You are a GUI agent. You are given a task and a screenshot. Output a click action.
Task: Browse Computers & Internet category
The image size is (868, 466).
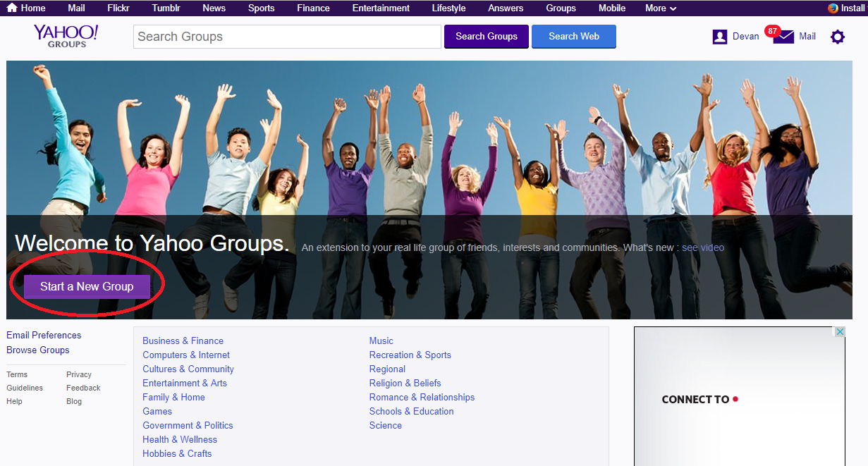point(186,355)
